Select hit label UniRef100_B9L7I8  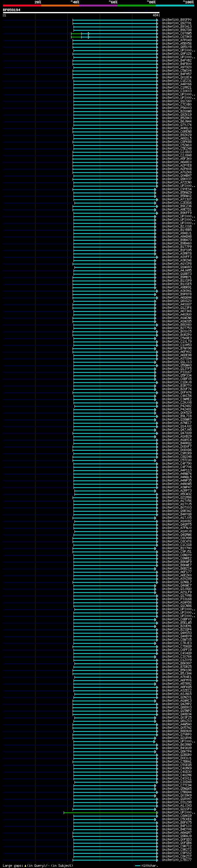pyautogui.click(x=176, y=416)
